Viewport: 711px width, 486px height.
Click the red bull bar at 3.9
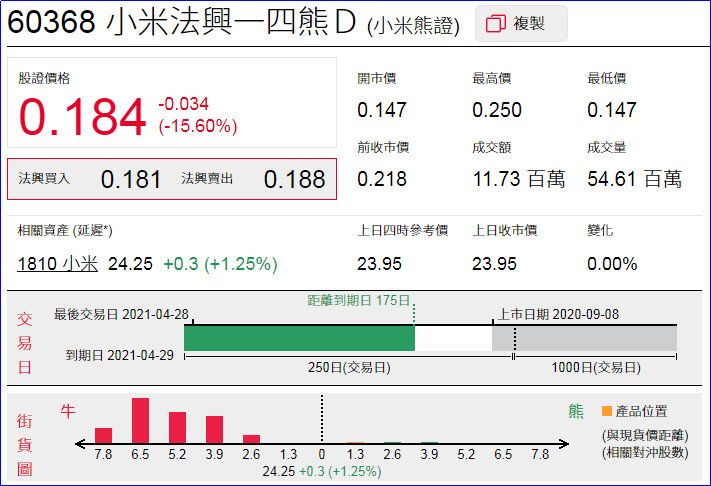point(214,430)
